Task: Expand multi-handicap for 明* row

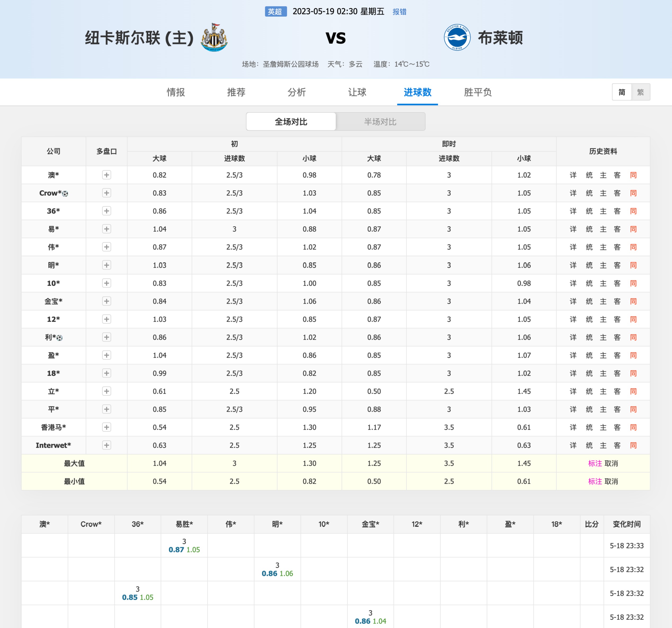Action: pyautogui.click(x=106, y=265)
